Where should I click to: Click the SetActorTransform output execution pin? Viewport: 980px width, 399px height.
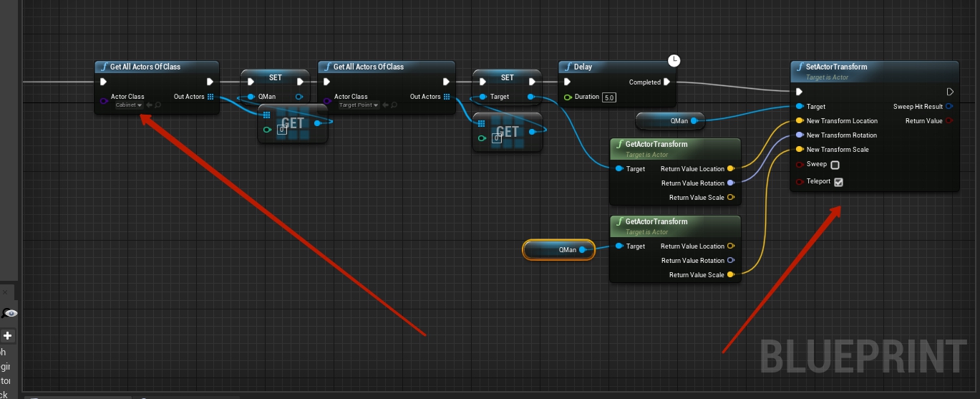(x=949, y=92)
